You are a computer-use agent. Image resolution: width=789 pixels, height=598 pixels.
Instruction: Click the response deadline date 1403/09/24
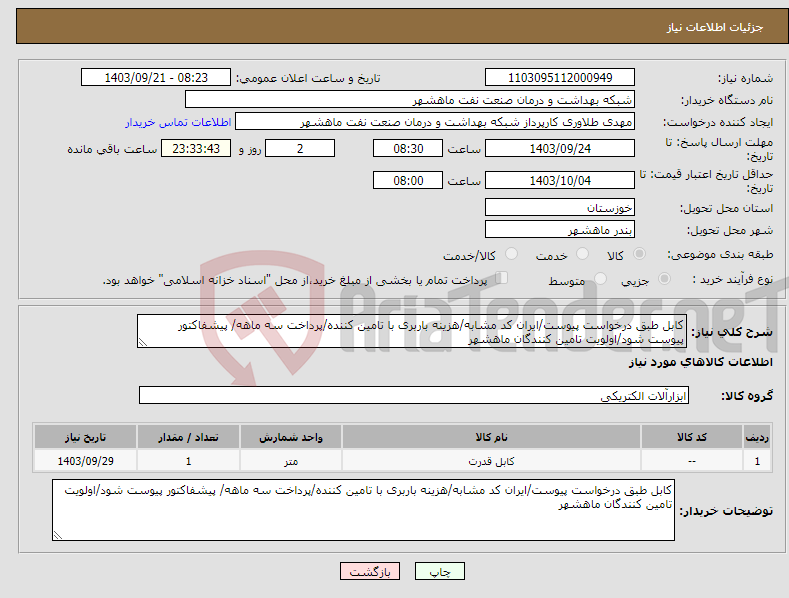tap(560, 148)
